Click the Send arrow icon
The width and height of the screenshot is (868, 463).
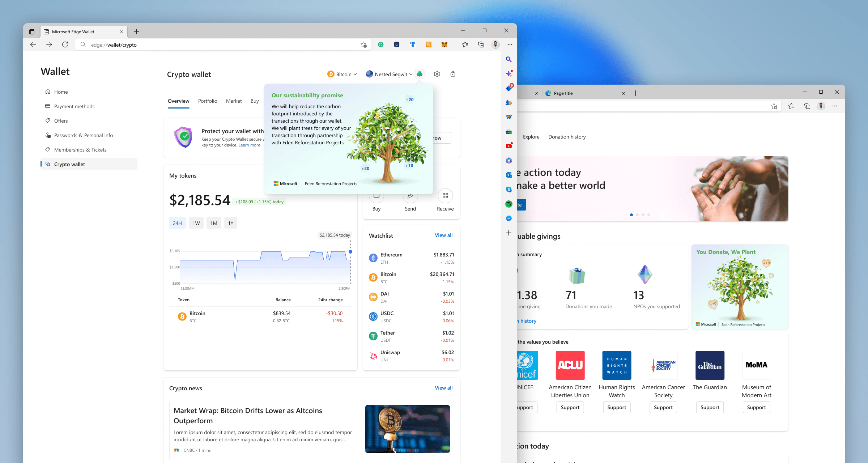pyautogui.click(x=410, y=196)
